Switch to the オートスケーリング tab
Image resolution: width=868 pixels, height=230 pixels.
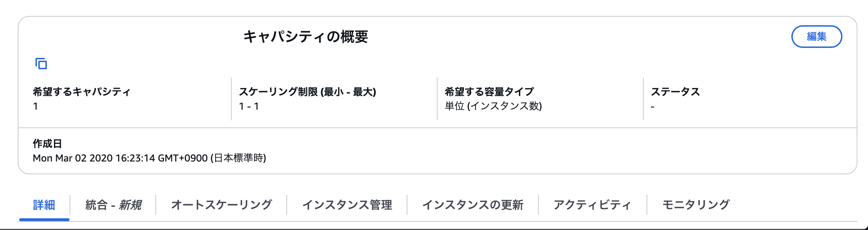click(x=222, y=204)
